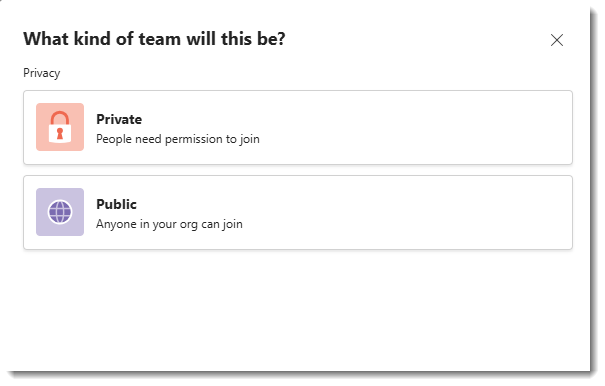Dismiss the dialog using the X icon
Viewport: 605px width, 386px height.
556,40
